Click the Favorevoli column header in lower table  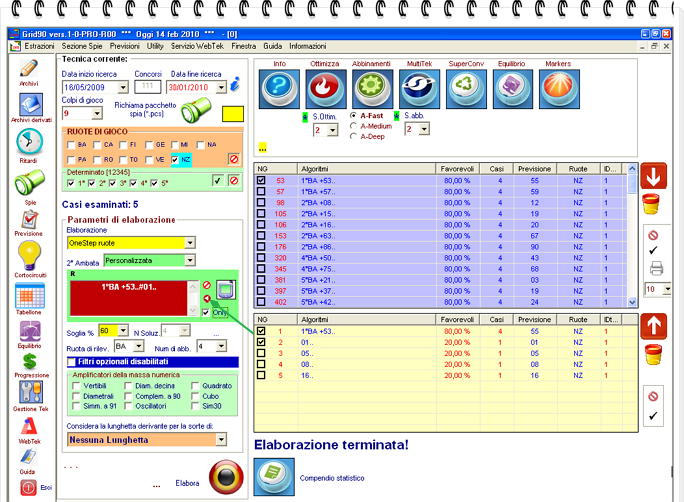click(x=457, y=320)
